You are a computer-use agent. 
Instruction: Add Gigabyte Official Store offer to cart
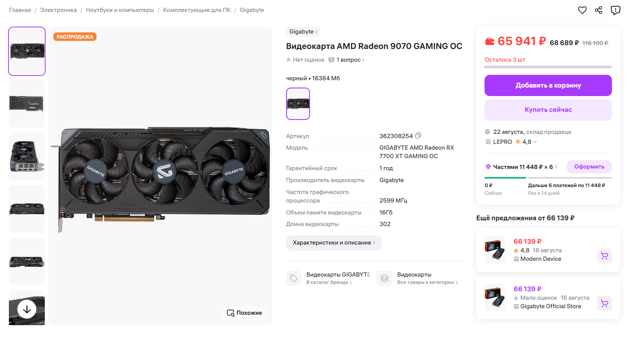point(604,304)
